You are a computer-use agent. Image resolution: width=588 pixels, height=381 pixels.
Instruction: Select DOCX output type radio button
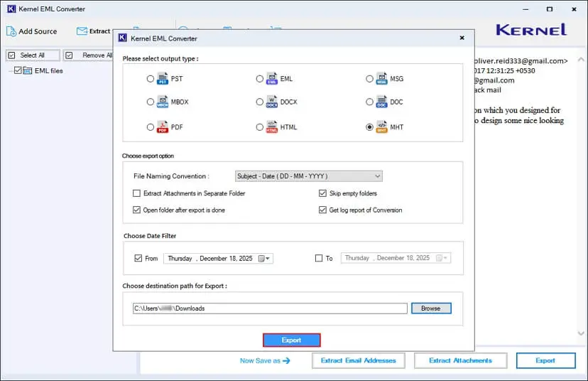tap(259, 102)
